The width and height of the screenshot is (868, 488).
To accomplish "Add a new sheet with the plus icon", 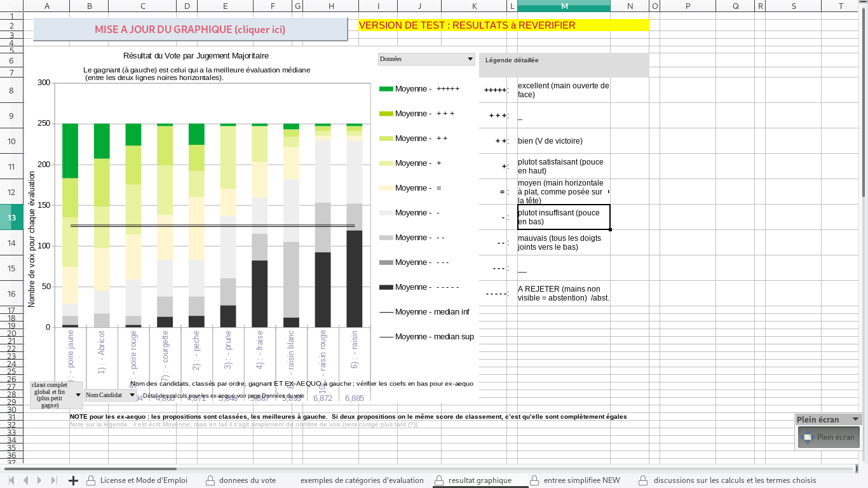I will click(x=73, y=480).
